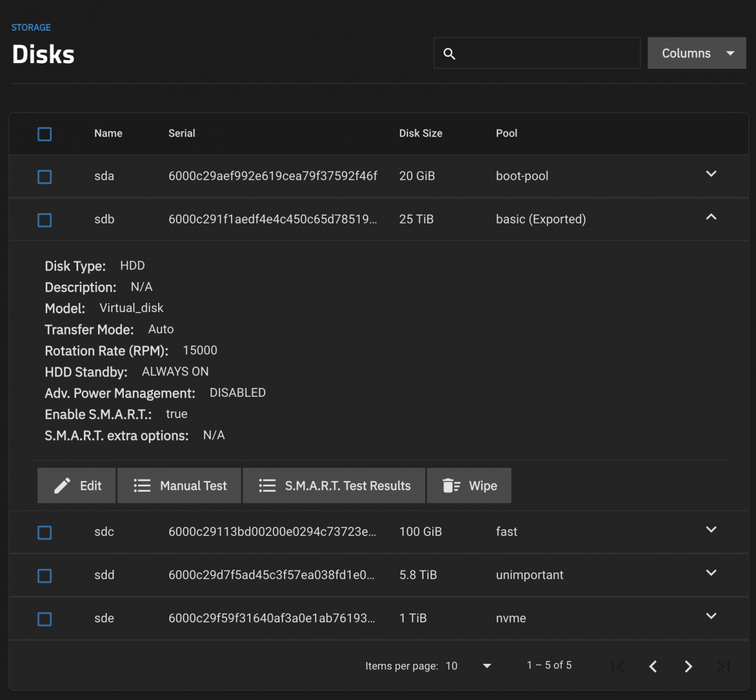Viewport: 756px width, 700px height.
Task: Open the Items per page dropdown
Action: pyautogui.click(x=469, y=666)
